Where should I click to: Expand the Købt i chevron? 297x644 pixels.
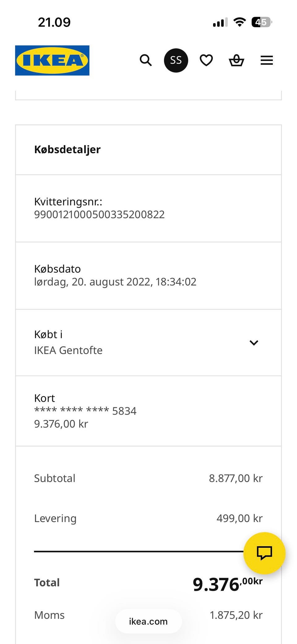[254, 343]
